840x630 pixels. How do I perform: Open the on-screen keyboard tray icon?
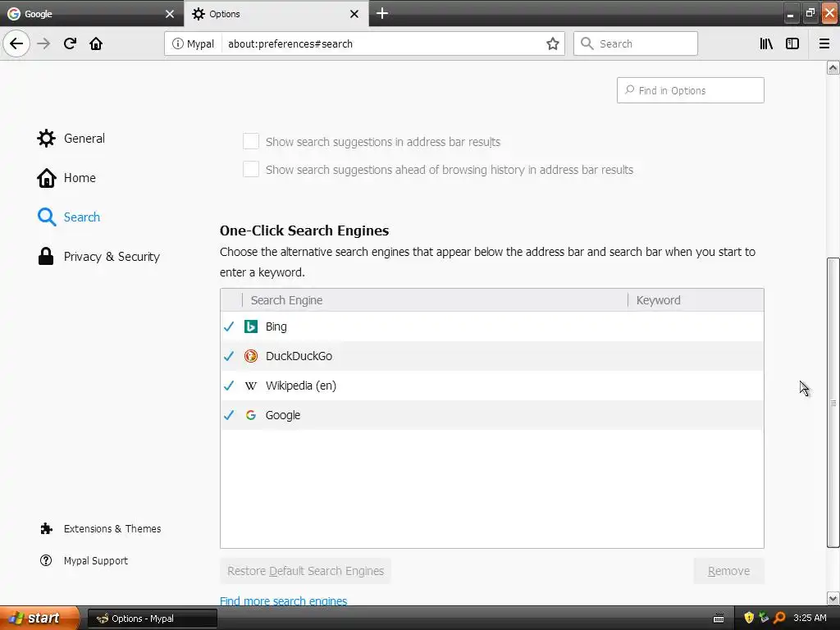[x=719, y=619]
